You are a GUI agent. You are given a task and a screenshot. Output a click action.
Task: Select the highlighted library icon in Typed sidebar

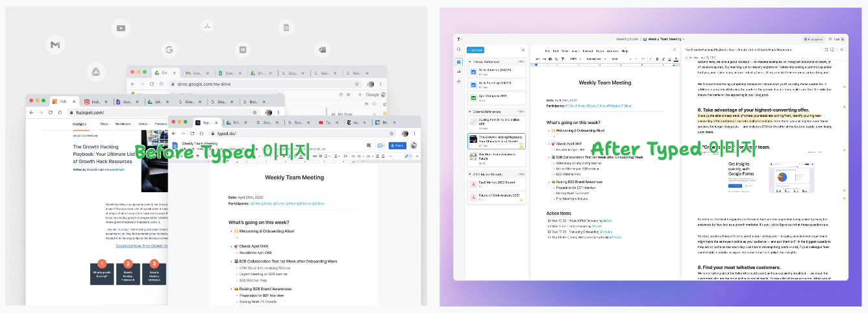coord(458,61)
